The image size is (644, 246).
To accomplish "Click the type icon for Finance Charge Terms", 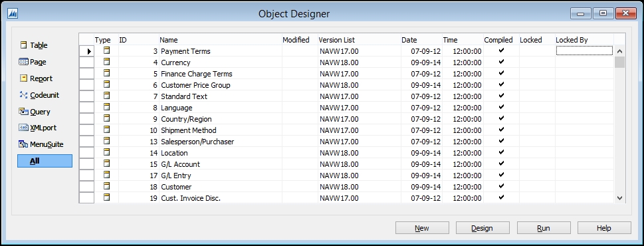I will (106, 74).
